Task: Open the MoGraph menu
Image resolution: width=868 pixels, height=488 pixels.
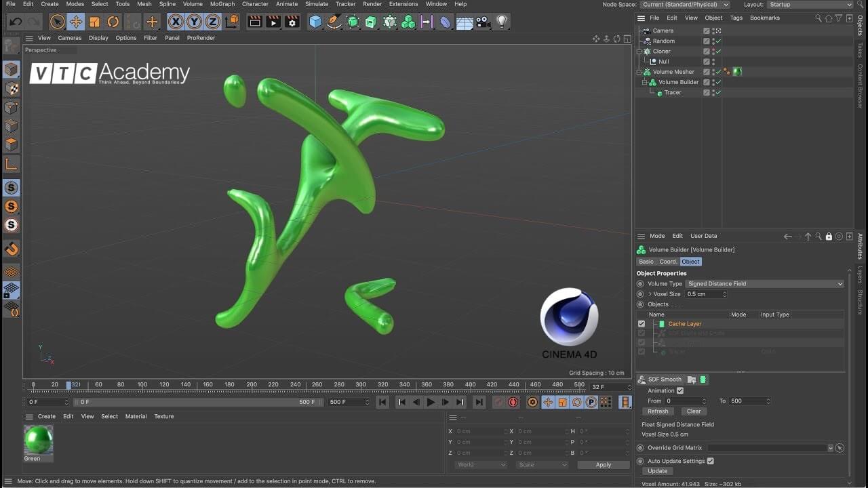Action: [x=222, y=4]
